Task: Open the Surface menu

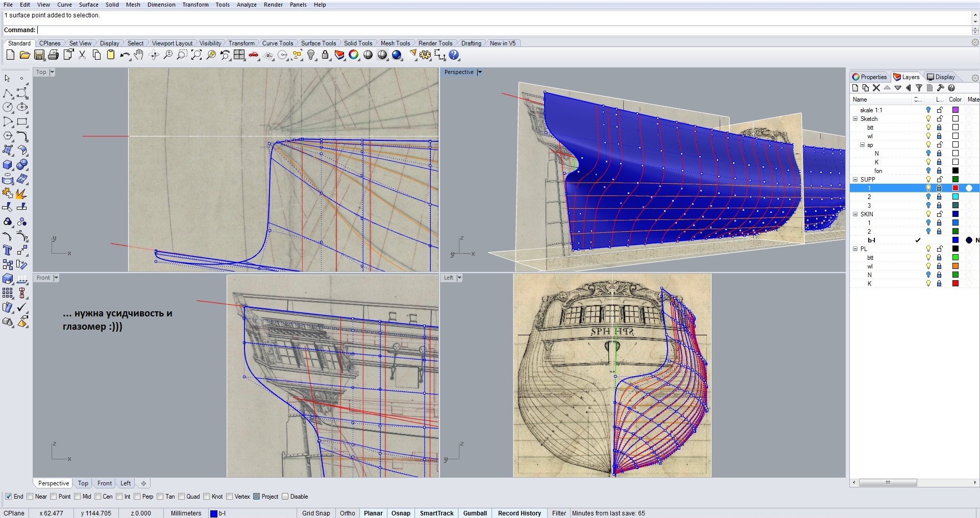Action: pyautogui.click(x=88, y=5)
